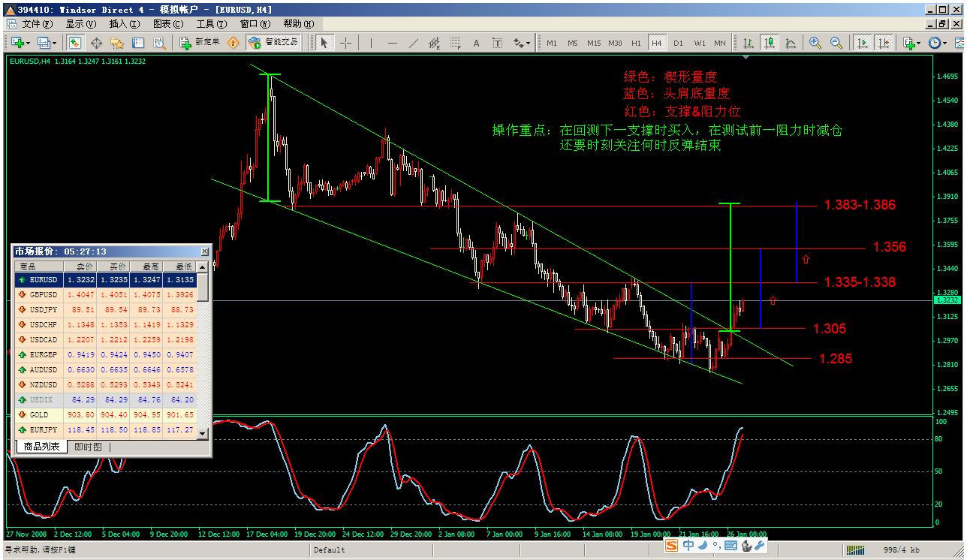
Task: Select the trendline drawing tool
Action: pos(413,43)
